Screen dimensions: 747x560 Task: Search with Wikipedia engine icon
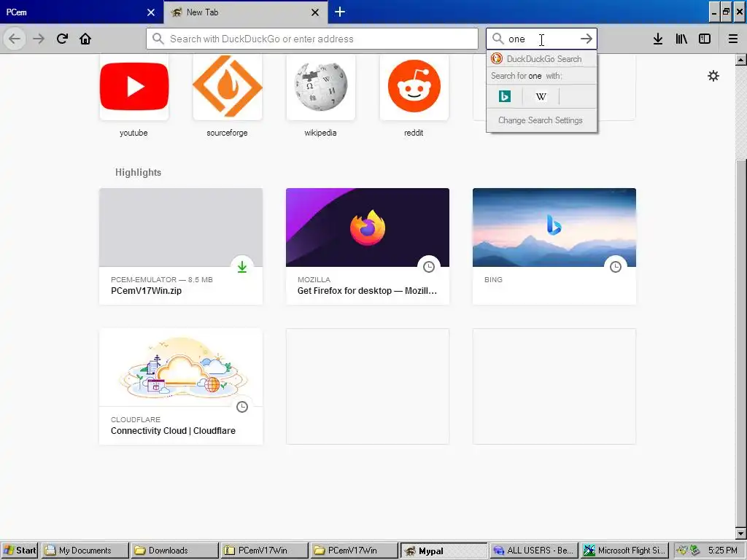click(x=541, y=97)
